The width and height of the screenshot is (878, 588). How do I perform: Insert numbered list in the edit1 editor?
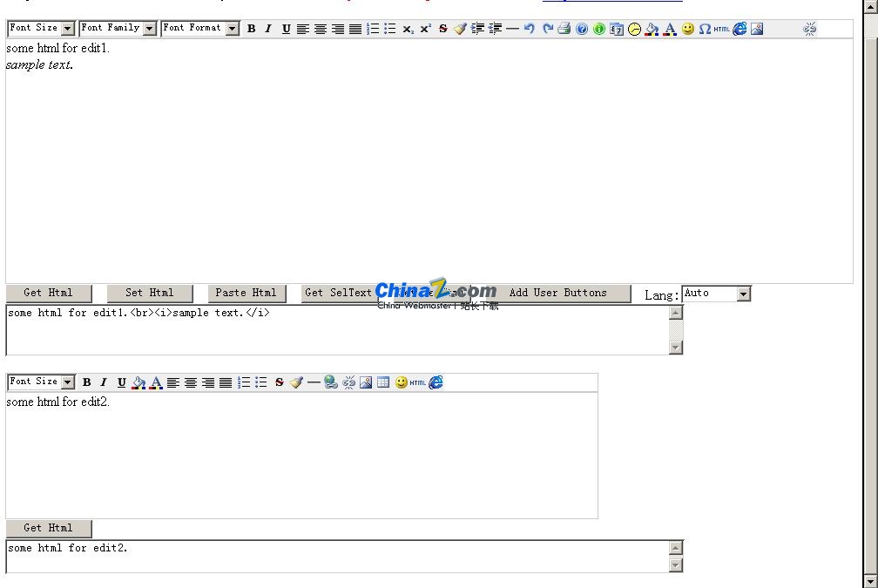(373, 29)
